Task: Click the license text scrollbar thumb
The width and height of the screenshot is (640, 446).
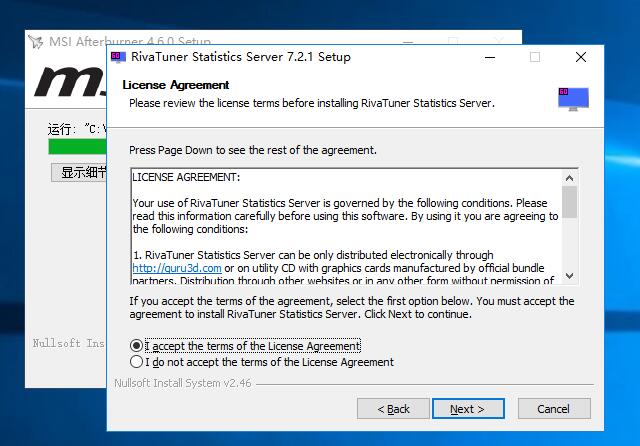Action: (570, 202)
